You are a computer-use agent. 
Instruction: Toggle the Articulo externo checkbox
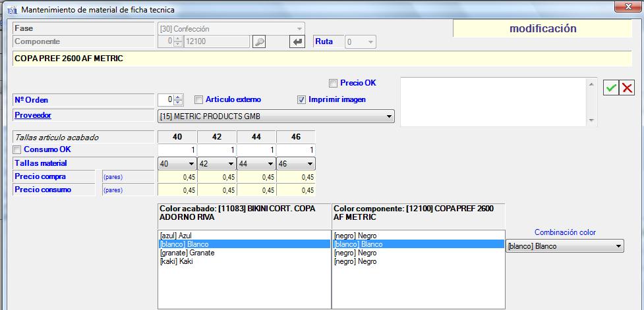[198, 99]
